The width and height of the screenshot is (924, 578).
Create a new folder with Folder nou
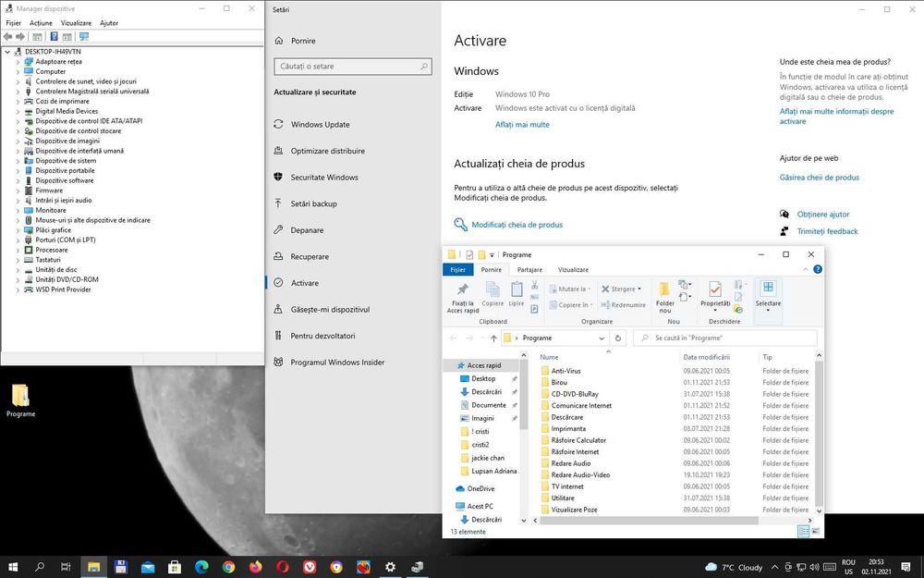pyautogui.click(x=664, y=298)
